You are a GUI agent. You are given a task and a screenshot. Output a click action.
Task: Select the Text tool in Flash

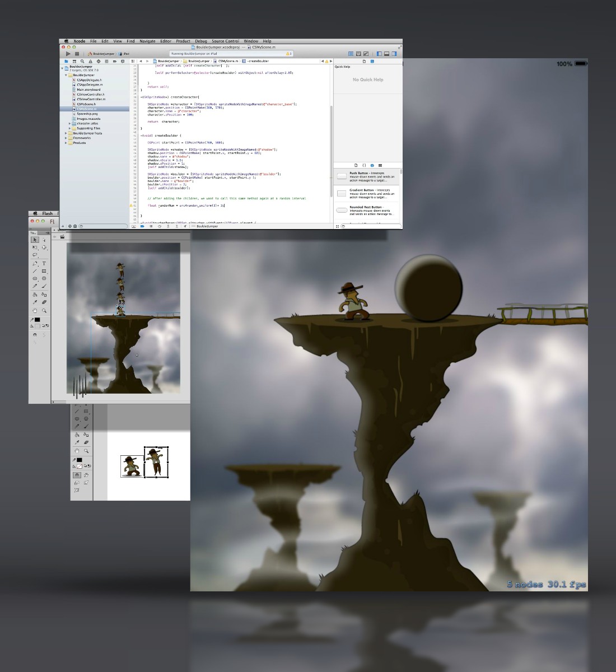tap(44, 263)
